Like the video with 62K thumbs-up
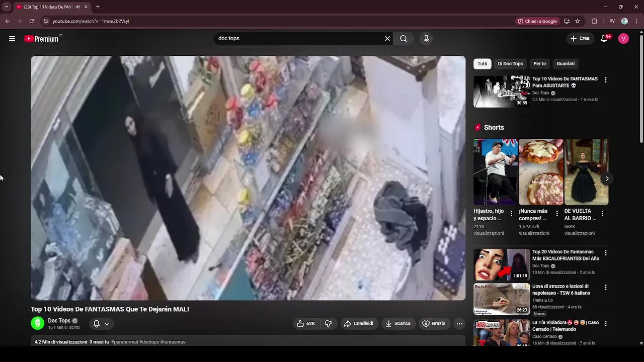 (x=306, y=324)
